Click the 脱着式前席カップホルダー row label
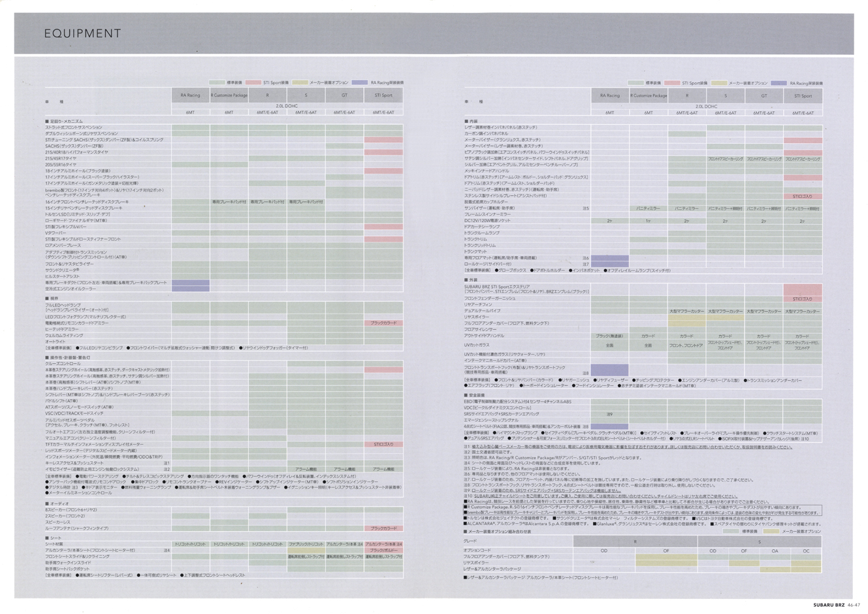 tap(486, 202)
